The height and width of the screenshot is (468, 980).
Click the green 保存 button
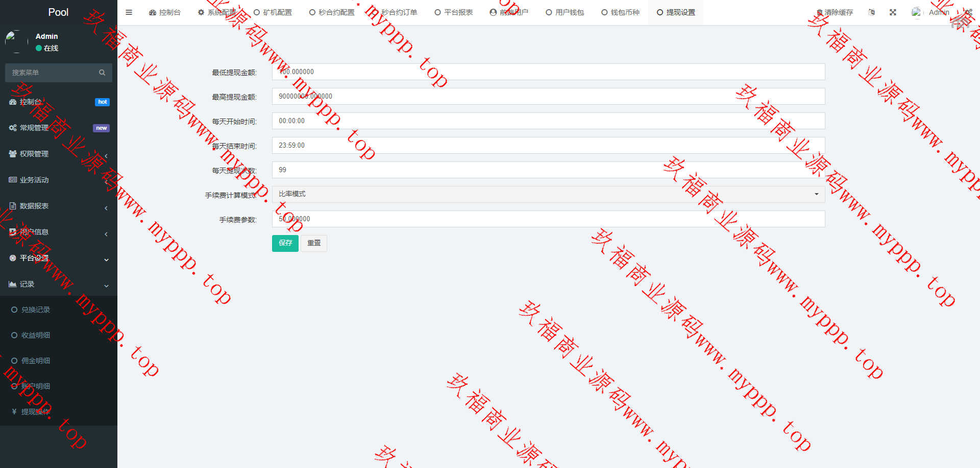tap(285, 243)
